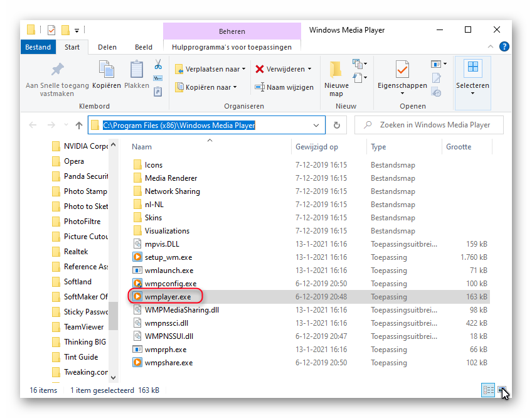This screenshot has width=532, height=418.
Task: Click the Nieuwe map folder icon
Action: (x=336, y=70)
